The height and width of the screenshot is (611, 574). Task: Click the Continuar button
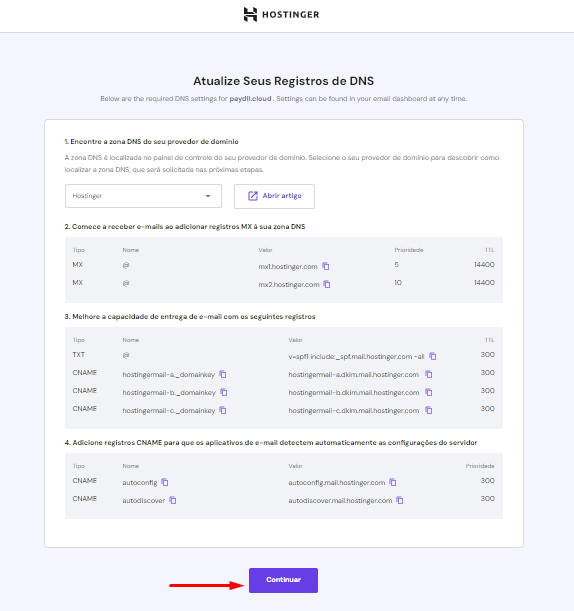coord(283,580)
